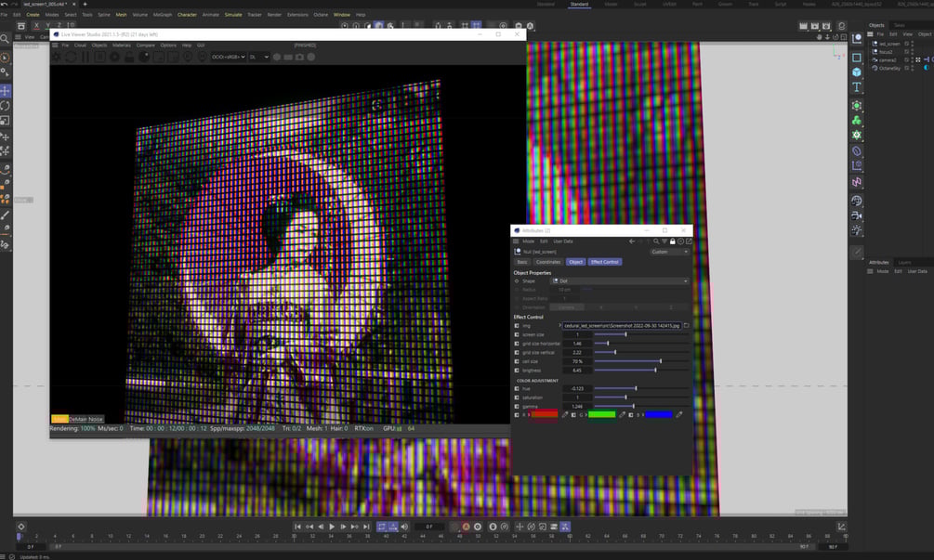The image size is (934, 560).
Task: Toggle layer checkbox of led_screen object
Action: coord(907,44)
